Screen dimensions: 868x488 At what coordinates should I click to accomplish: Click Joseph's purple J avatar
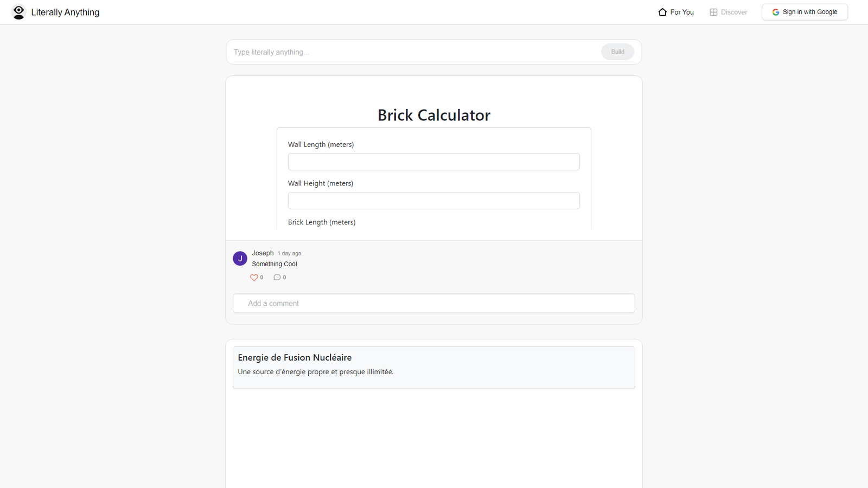pyautogui.click(x=240, y=259)
